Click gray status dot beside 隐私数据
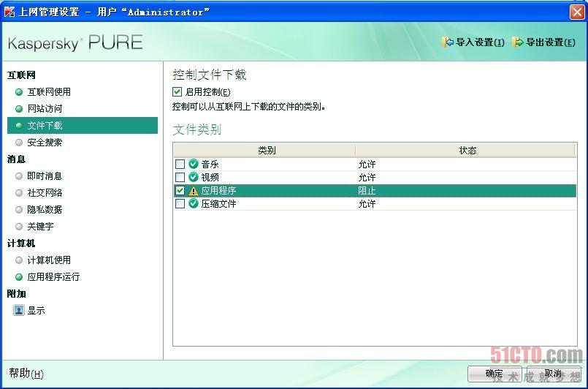The width and height of the screenshot is (588, 389). (x=19, y=210)
